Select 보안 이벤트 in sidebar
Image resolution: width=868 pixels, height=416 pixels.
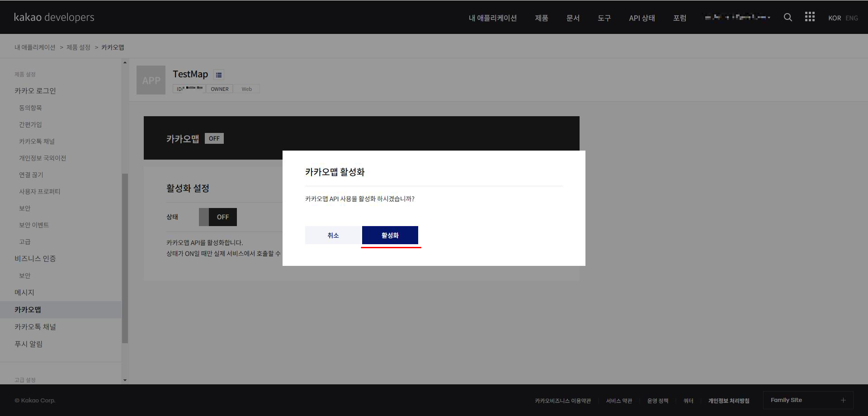34,225
